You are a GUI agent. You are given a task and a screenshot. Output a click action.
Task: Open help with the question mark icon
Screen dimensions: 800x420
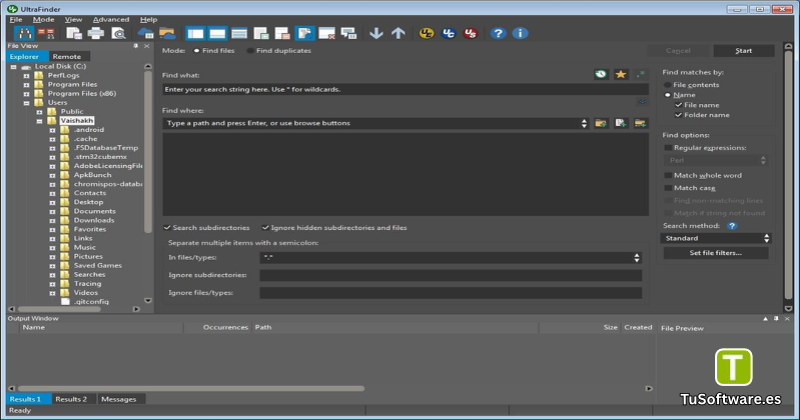tap(498, 34)
